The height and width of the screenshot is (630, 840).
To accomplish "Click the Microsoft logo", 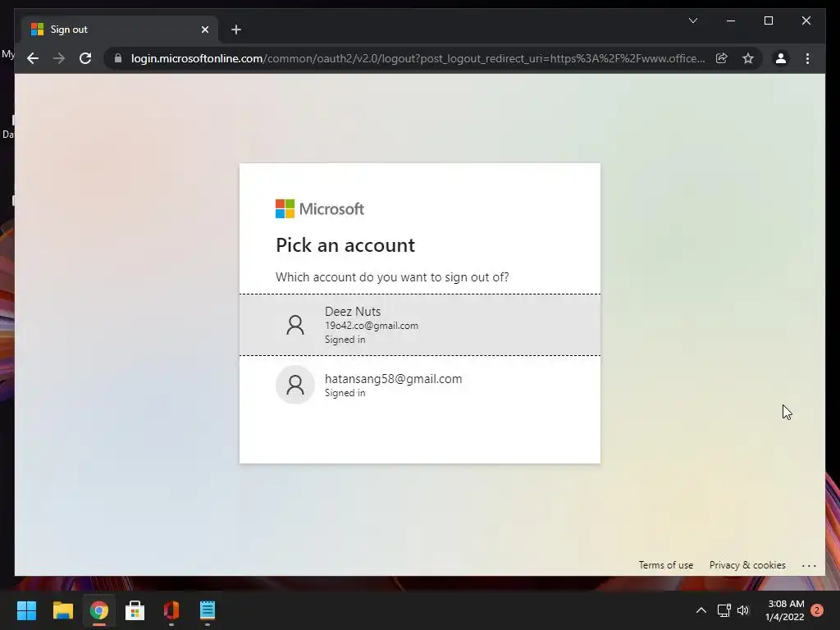I will 320,209.
